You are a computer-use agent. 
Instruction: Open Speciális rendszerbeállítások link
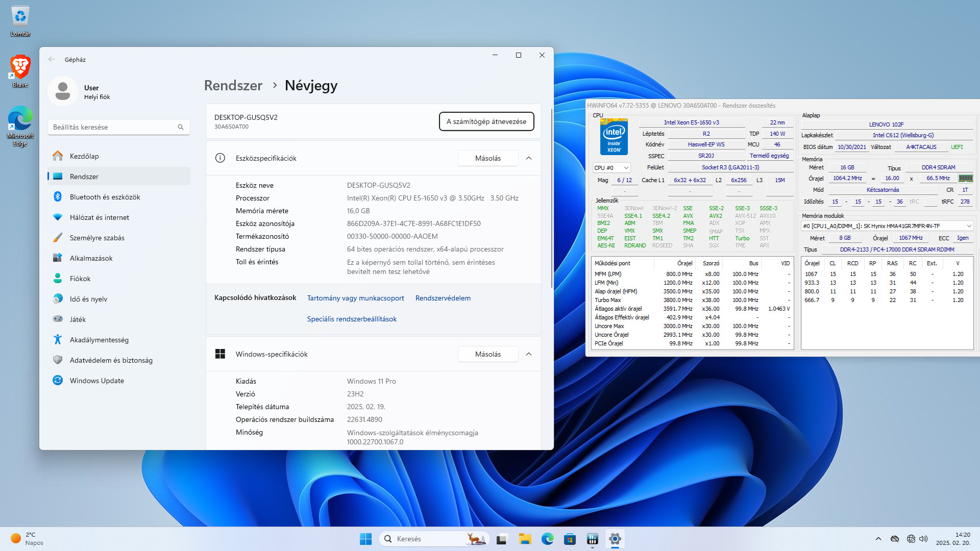pos(352,319)
